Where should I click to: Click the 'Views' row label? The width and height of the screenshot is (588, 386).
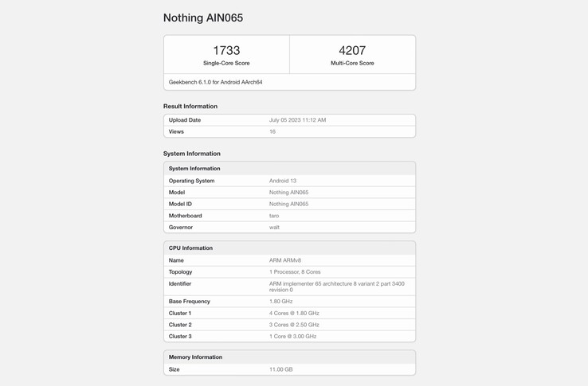[x=176, y=131]
